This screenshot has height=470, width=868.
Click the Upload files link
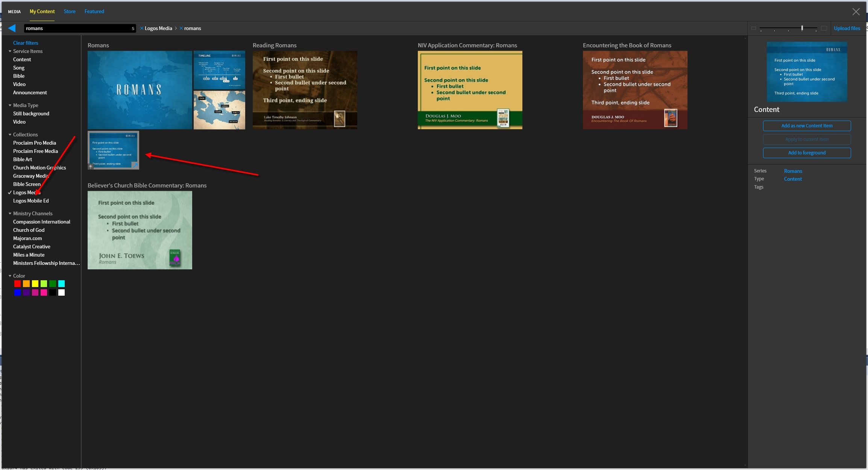pyautogui.click(x=847, y=28)
